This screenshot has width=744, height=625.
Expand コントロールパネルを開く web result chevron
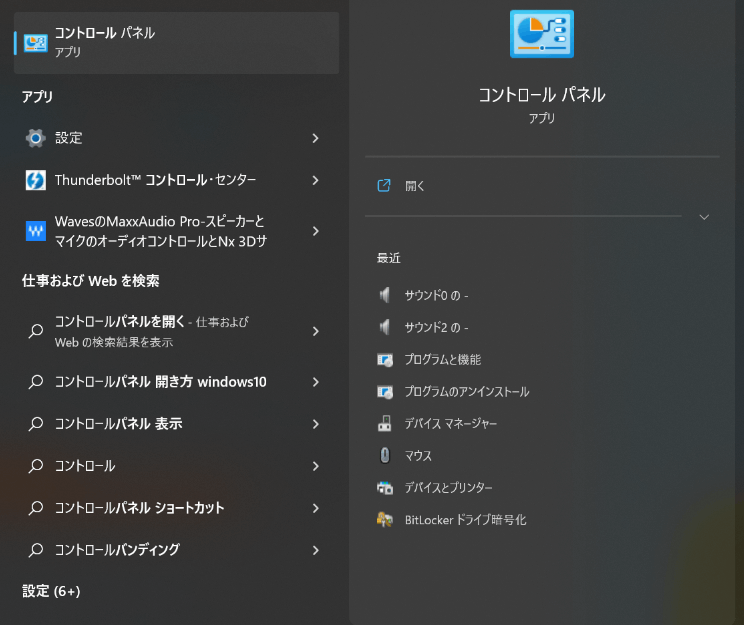point(316,331)
